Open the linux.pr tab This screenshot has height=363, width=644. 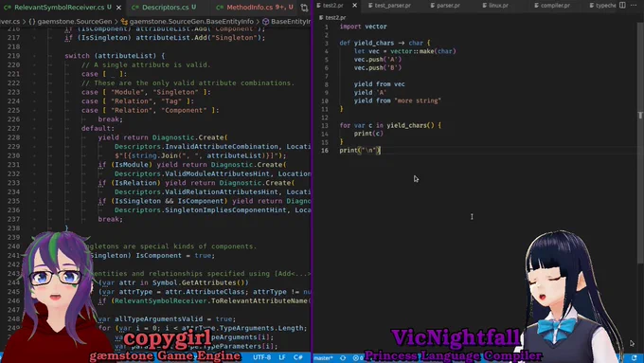495,6
